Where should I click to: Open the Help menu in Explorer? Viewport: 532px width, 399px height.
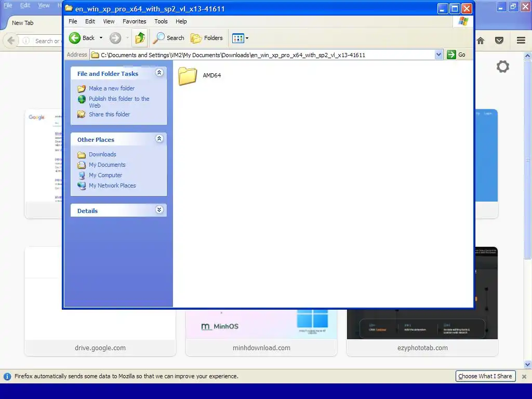pyautogui.click(x=181, y=21)
